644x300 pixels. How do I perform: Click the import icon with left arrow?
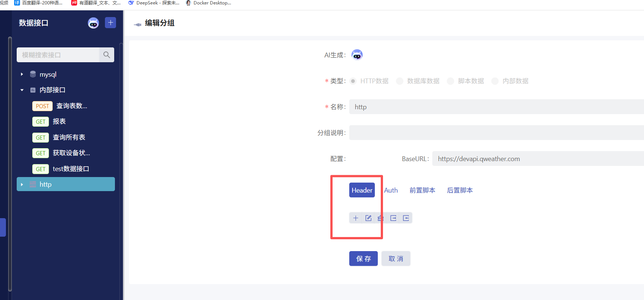pyautogui.click(x=406, y=218)
